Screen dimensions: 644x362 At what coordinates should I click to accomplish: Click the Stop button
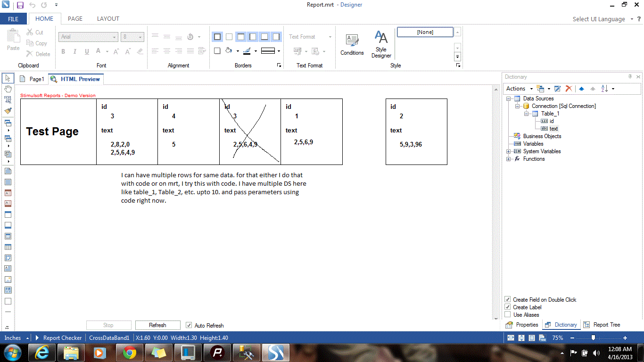click(108, 325)
